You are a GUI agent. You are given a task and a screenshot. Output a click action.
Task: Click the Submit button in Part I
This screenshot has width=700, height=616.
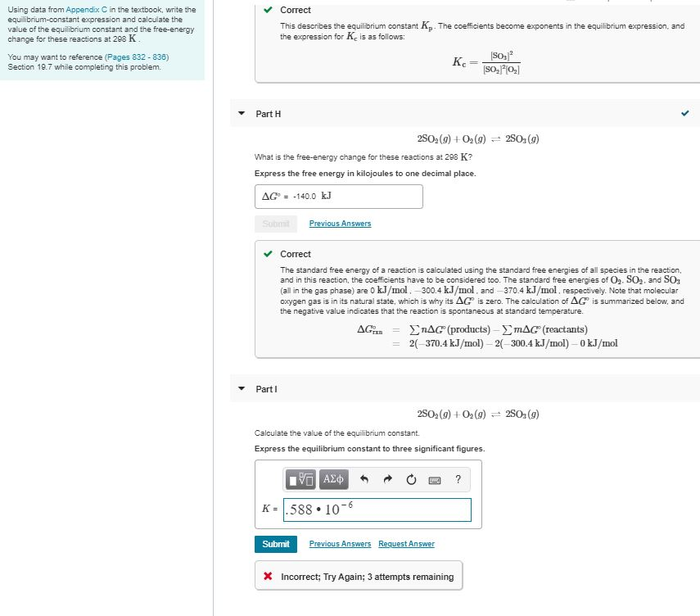point(276,543)
